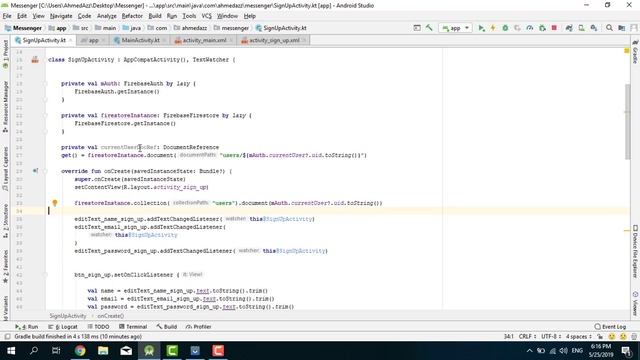Toggle the Resource Manager side panel
The height and width of the screenshot is (360, 640).
click(5, 106)
